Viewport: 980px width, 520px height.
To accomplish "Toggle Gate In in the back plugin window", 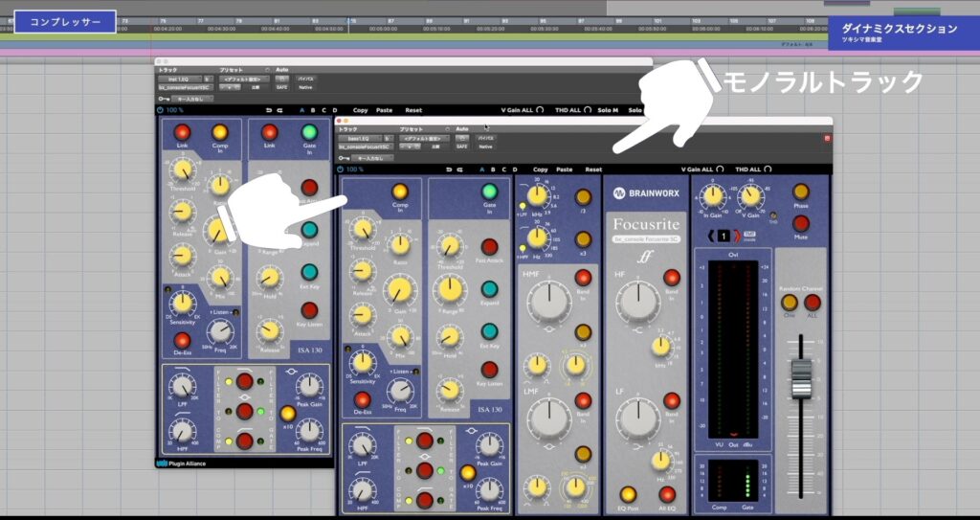I will click(309, 132).
